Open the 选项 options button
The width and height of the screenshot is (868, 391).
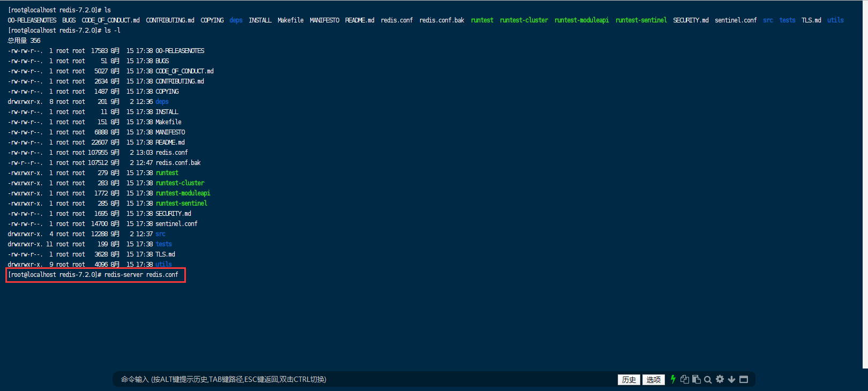654,380
